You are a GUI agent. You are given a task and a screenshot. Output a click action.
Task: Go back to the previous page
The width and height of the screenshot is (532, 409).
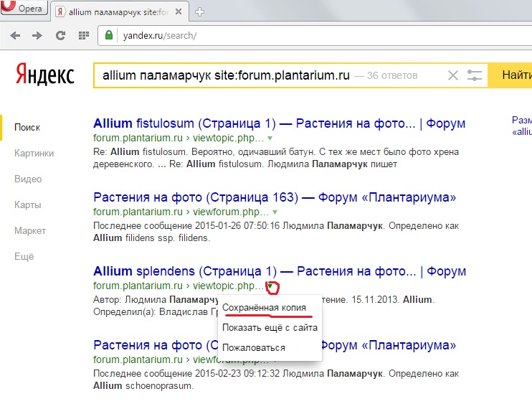[x=15, y=35]
